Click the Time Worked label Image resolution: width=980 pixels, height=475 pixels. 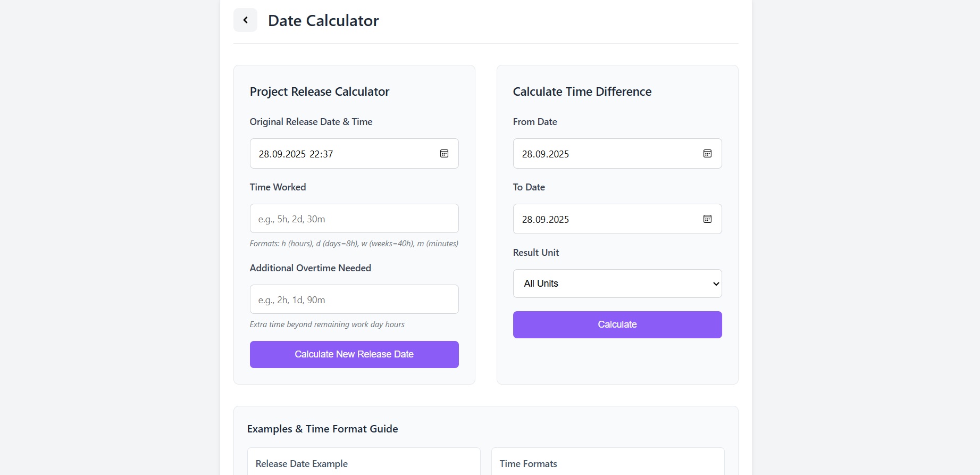[278, 187]
